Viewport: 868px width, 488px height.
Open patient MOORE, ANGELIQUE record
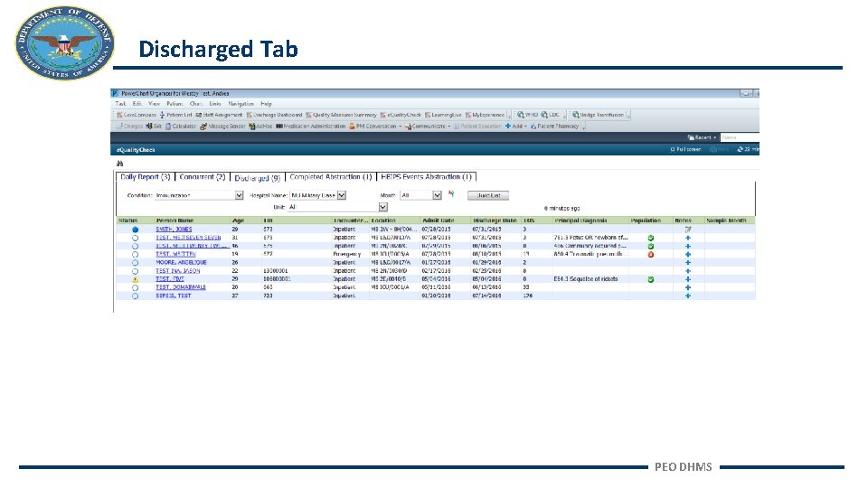[181, 263]
